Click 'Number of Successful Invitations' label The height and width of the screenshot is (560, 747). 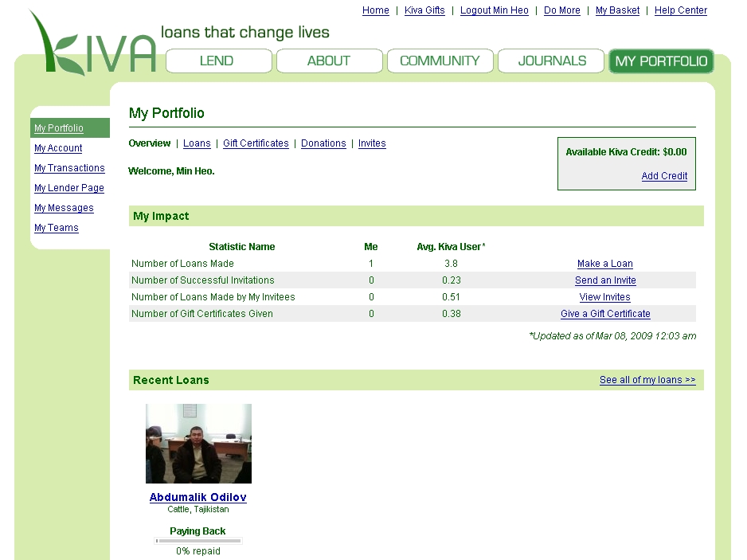(x=203, y=280)
